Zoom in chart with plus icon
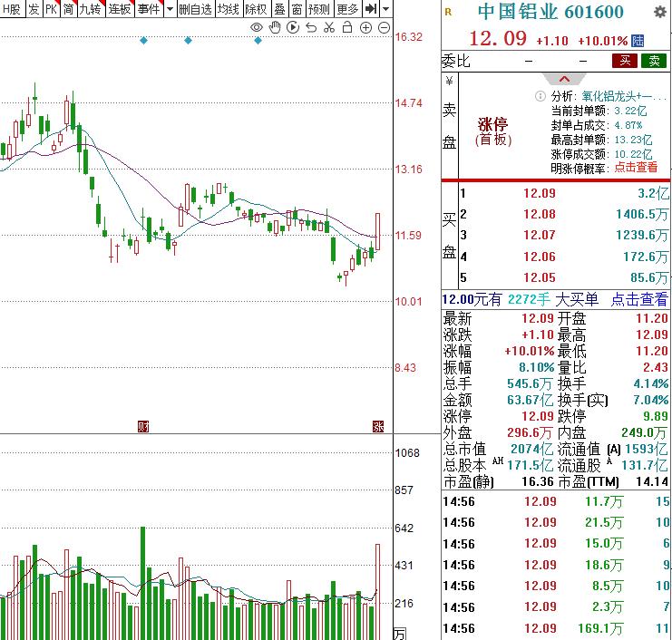 (365, 28)
